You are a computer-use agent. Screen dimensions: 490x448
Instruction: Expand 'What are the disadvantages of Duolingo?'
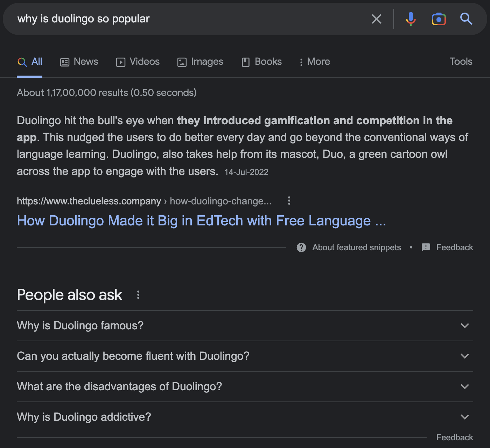pos(245,387)
